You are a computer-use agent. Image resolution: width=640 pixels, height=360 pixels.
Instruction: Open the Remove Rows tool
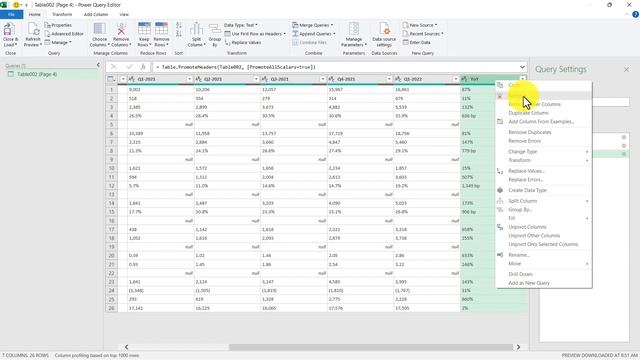coord(161,35)
